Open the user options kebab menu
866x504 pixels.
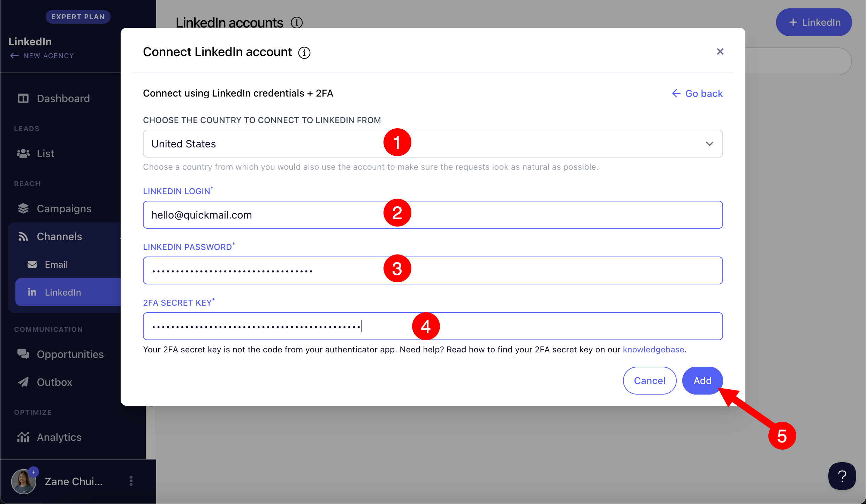tap(131, 481)
